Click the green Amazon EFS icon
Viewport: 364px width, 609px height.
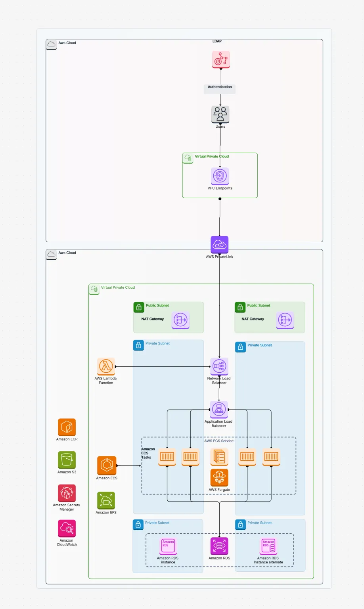click(x=106, y=500)
